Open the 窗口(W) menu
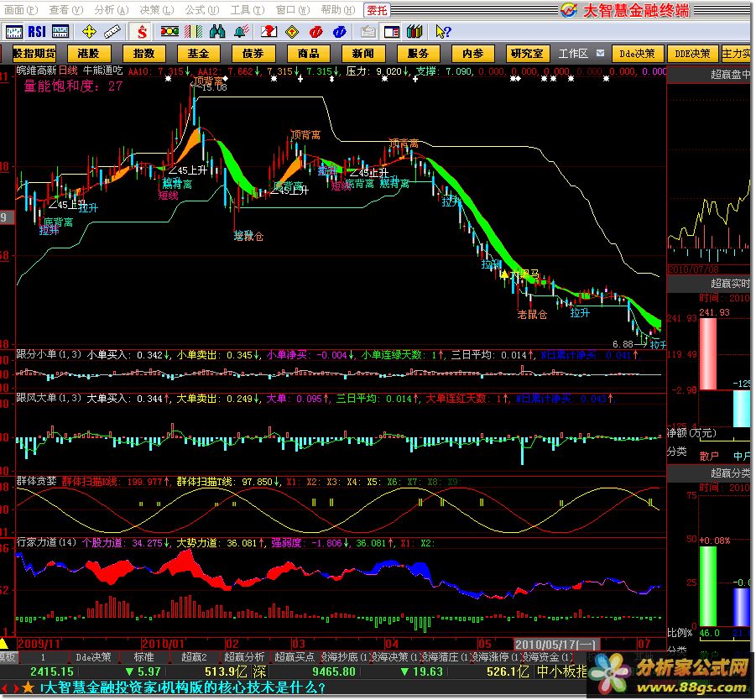This screenshot has width=756, height=700. pyautogui.click(x=293, y=9)
